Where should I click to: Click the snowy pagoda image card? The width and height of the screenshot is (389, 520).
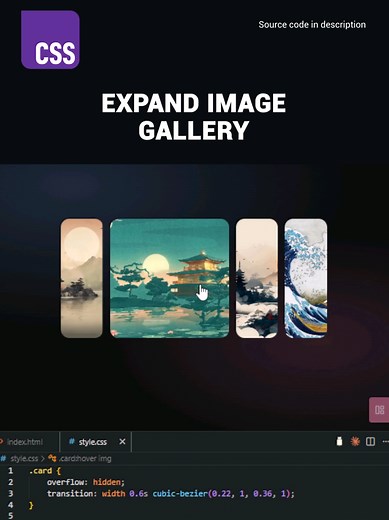coord(257,278)
